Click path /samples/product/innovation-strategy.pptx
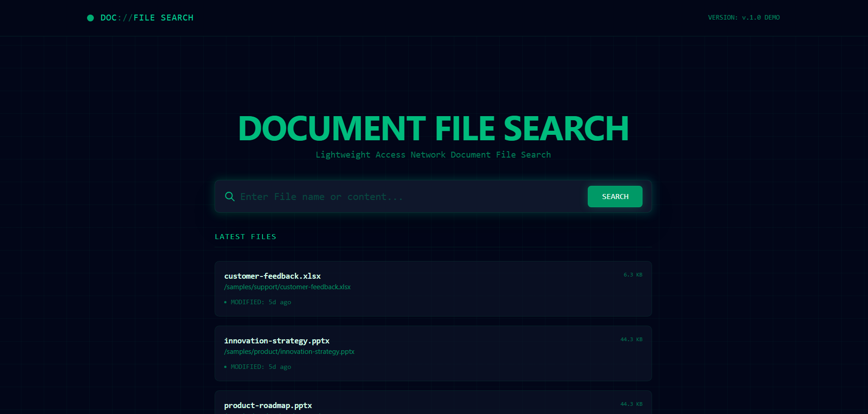The height and width of the screenshot is (414, 868). 289,352
